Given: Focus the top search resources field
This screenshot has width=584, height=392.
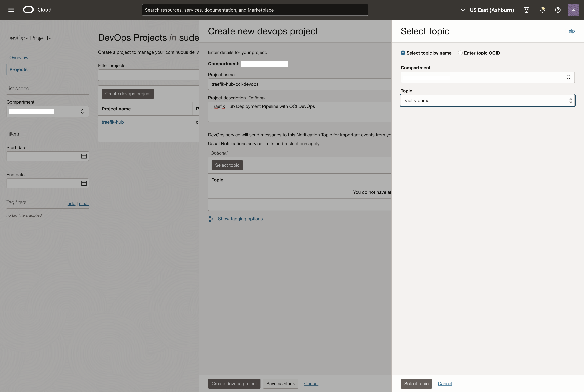Looking at the screenshot, I should click(x=255, y=10).
